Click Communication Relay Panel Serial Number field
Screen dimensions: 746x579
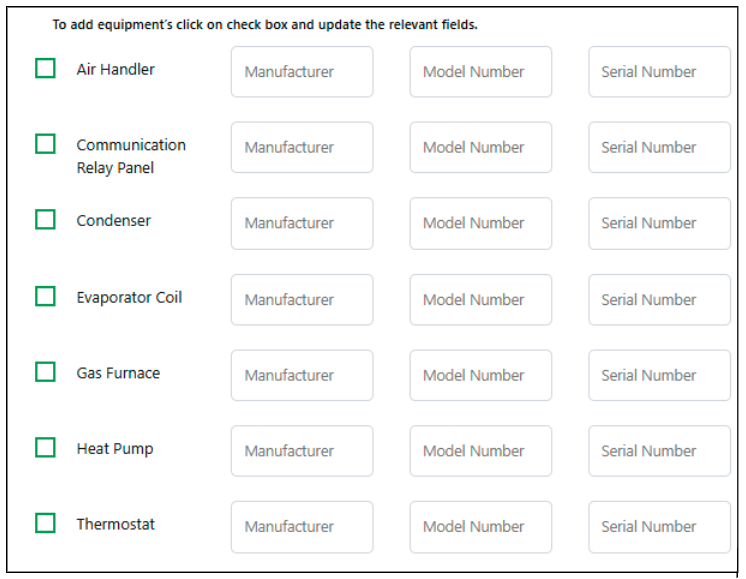point(659,147)
